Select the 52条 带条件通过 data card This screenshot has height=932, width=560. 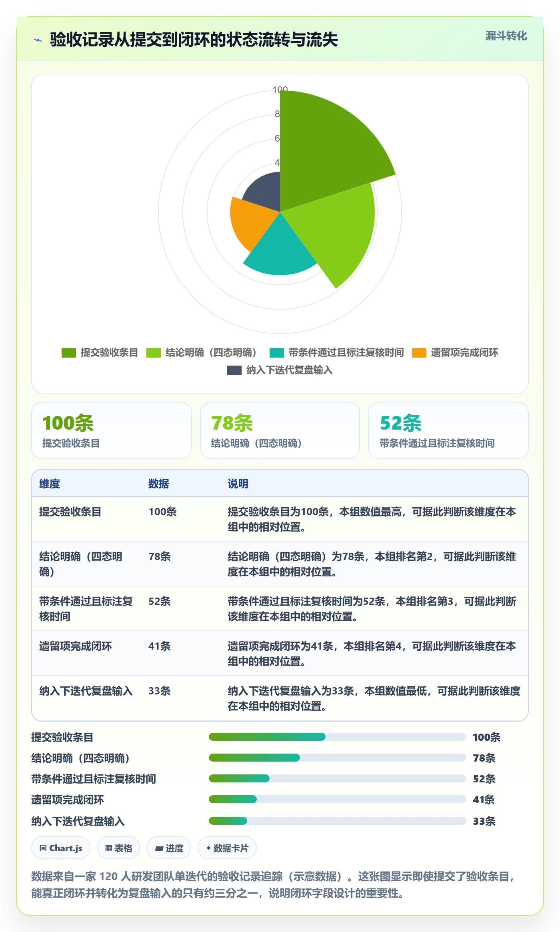448,430
